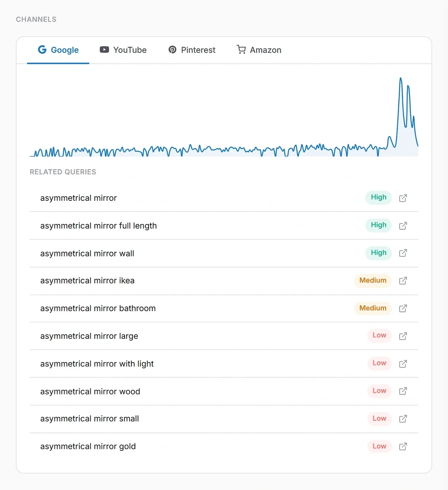
Task: Click Medium badge for asymmetrical mirror bathroom
Action: (373, 308)
